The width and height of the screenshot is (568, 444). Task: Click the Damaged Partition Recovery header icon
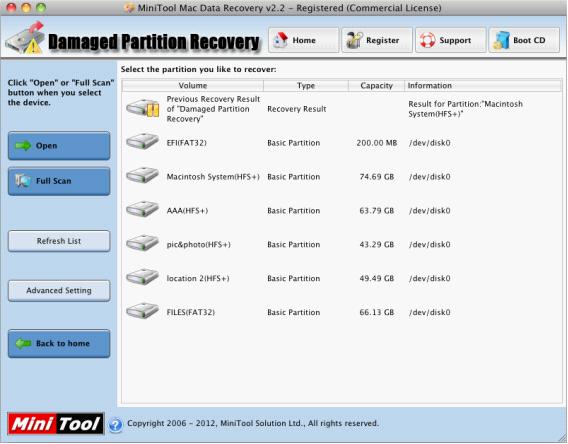(25, 38)
